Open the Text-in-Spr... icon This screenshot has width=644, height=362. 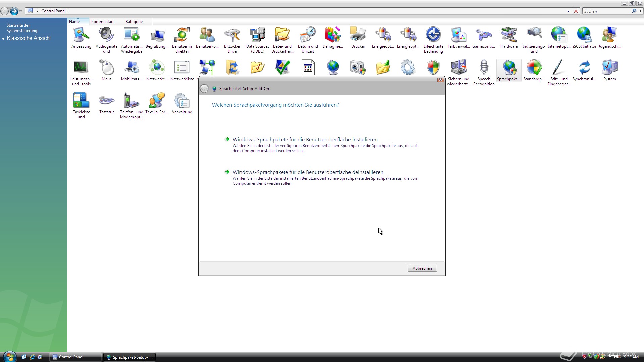click(x=157, y=104)
